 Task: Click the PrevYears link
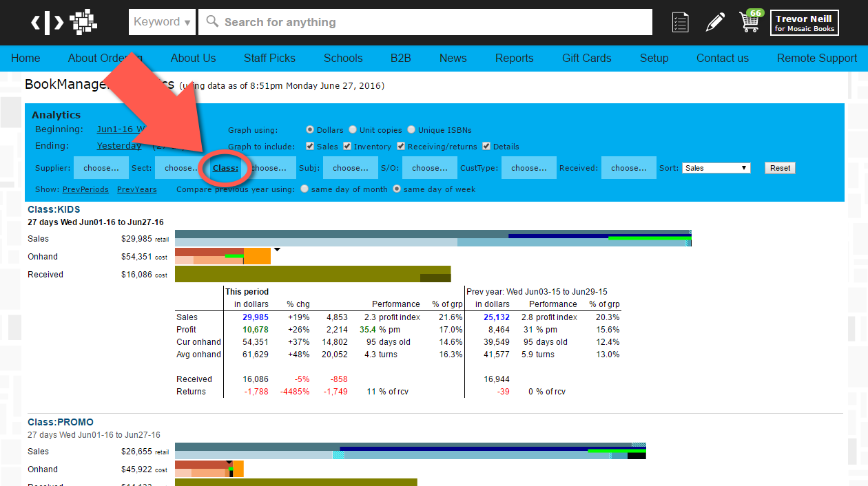coord(136,189)
